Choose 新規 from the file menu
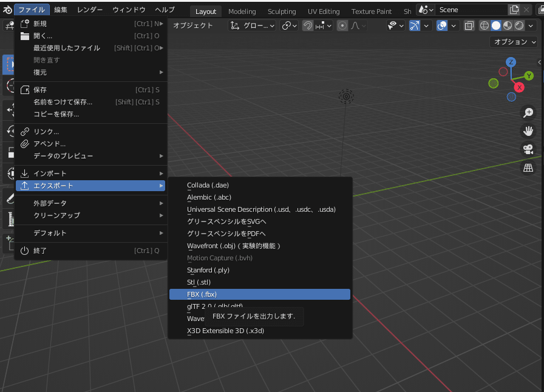The height and width of the screenshot is (392, 544). [x=91, y=24]
